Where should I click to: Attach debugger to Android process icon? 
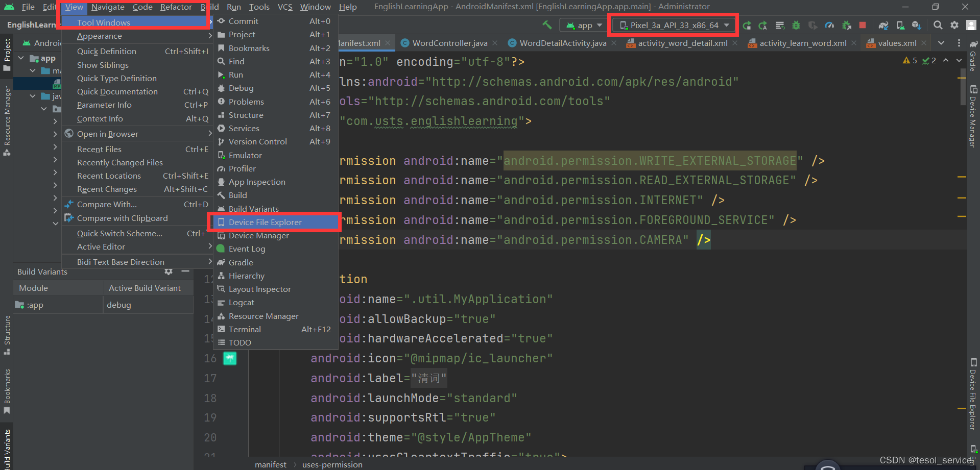click(x=847, y=24)
